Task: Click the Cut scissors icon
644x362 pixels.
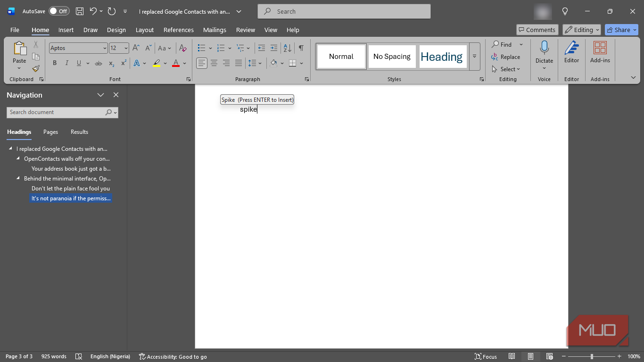Action: pos(36,45)
